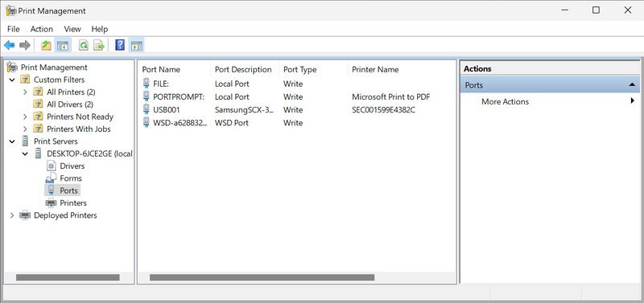Click the PORTPROMPT: port icon
The height and width of the screenshot is (303, 644).
147,96
